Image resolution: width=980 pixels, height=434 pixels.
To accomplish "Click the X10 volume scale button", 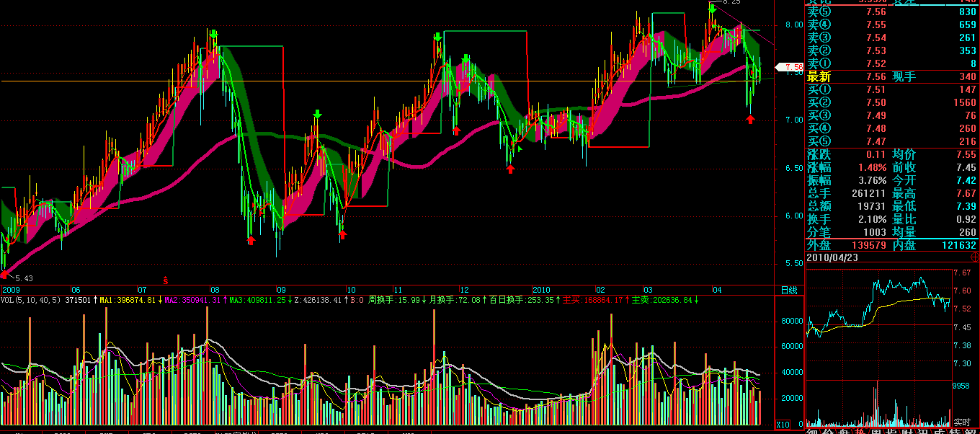I will tap(783, 424).
